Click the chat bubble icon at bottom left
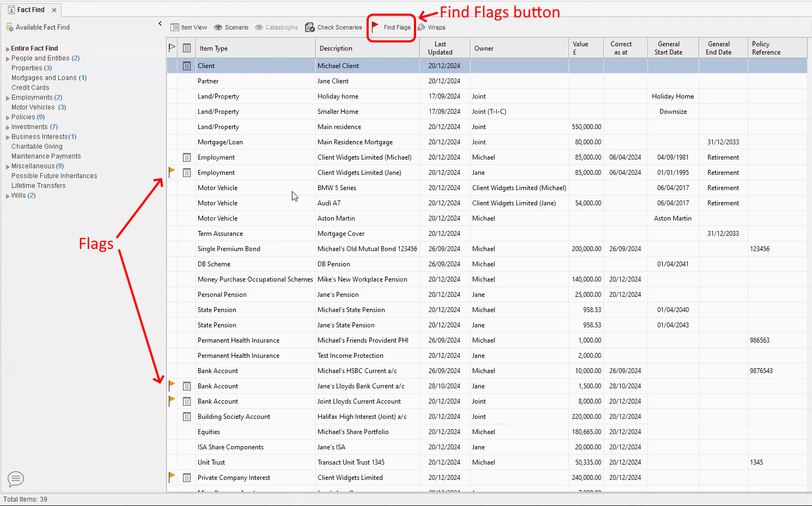Screen dimensions: 812x506 pyautogui.click(x=16, y=479)
